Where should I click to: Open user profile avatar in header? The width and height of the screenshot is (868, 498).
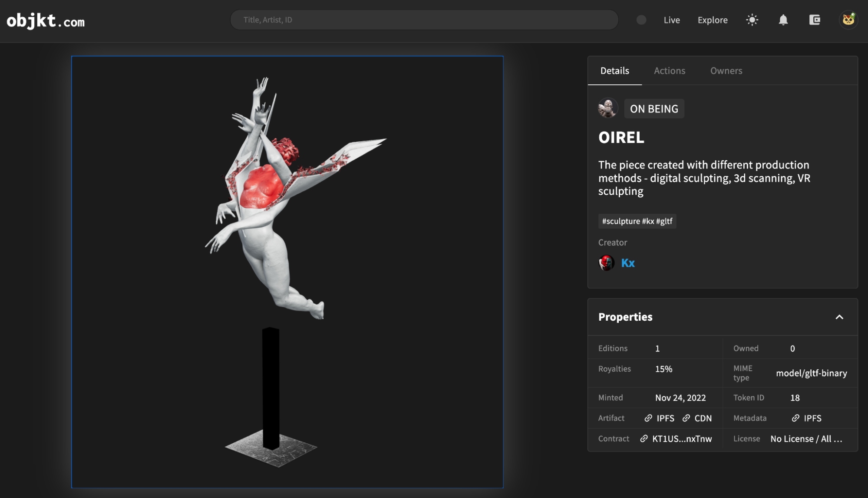click(x=848, y=20)
